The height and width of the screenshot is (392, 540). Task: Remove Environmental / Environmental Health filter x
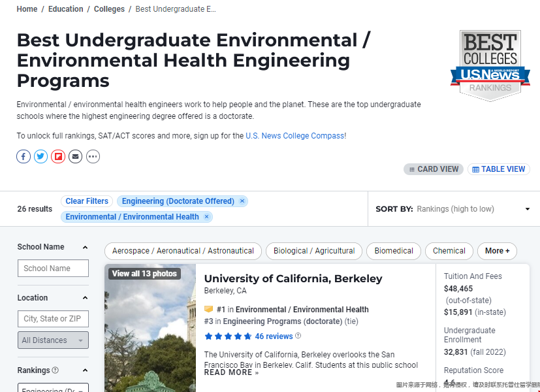tap(206, 217)
